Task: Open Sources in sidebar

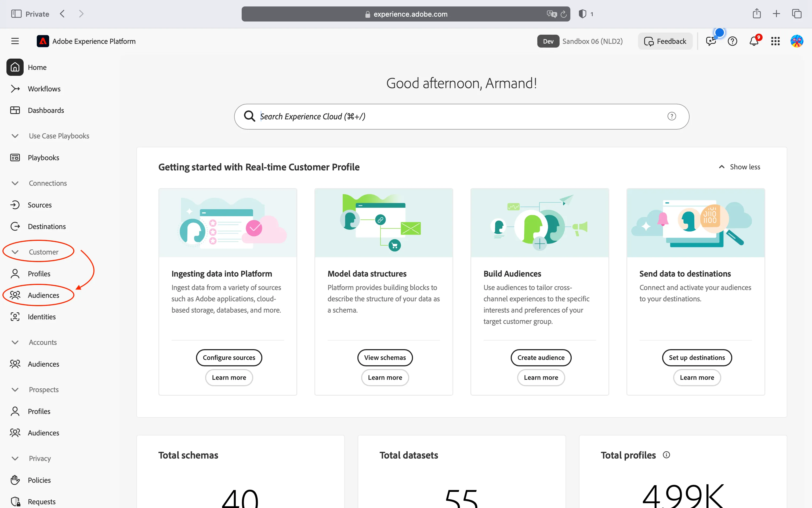Action: 39,205
